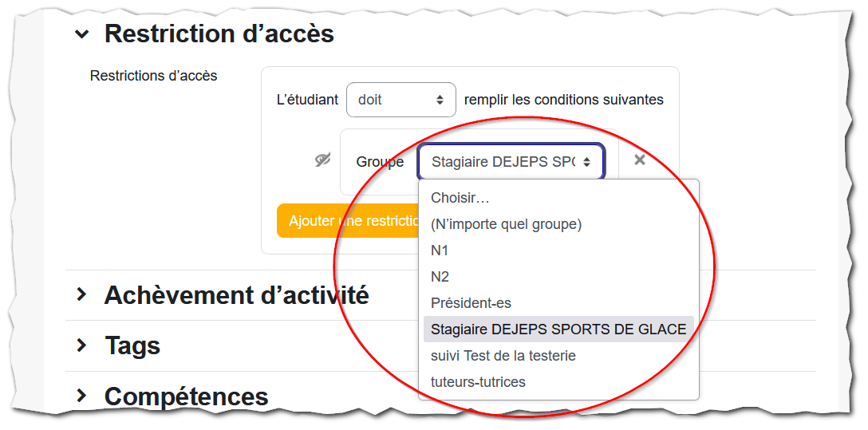This screenshot has width=868, height=430.
Task: Expand the Tags section chevron
Action: [x=81, y=345]
